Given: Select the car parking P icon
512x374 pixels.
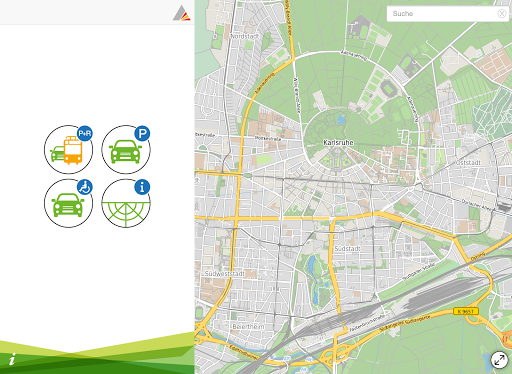Looking at the screenshot, I should (x=126, y=149).
